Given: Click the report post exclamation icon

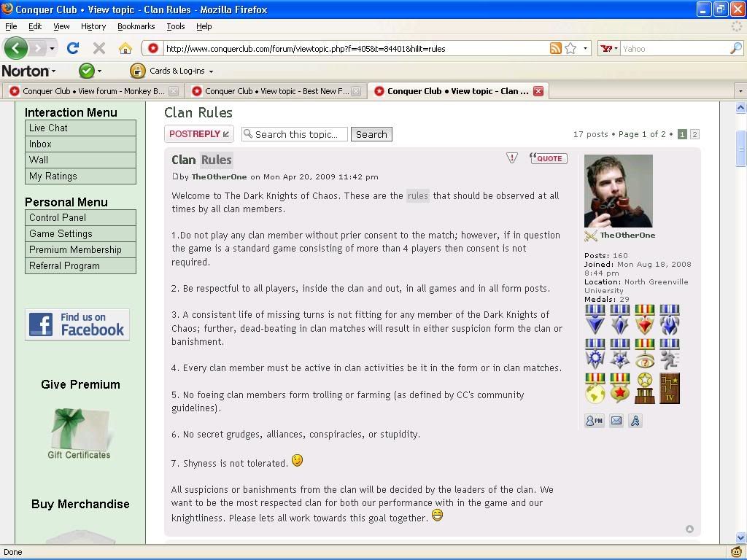Looking at the screenshot, I should pyautogui.click(x=512, y=158).
